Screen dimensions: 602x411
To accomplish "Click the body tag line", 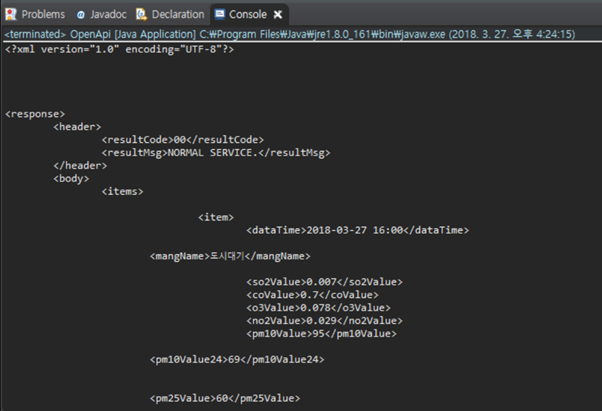I will click(x=71, y=178).
